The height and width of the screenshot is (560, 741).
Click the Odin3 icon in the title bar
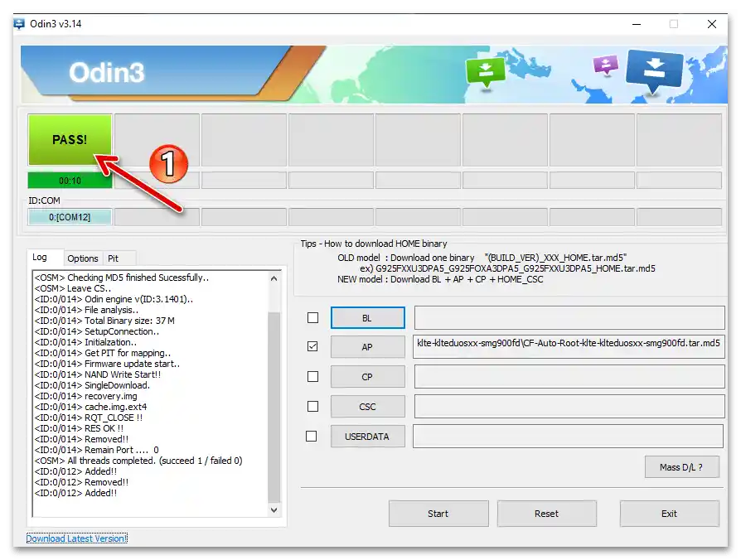coord(18,24)
